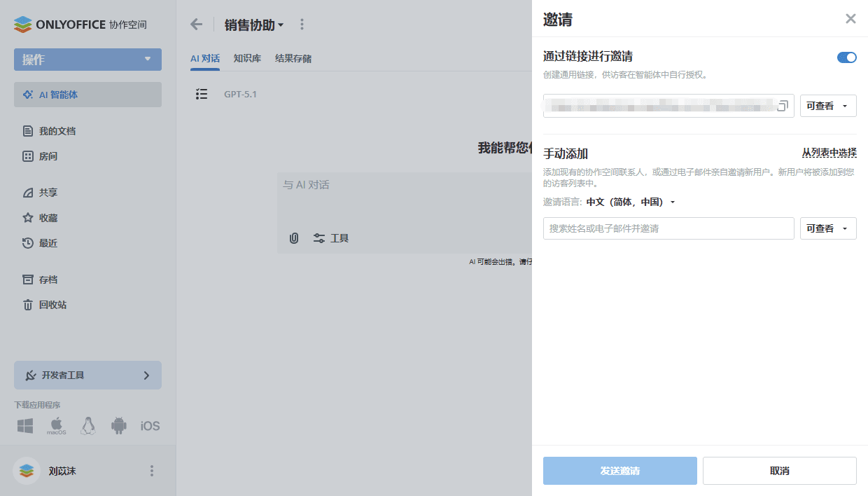Open the 操作 actions menu
The width and height of the screenshot is (868, 496).
(x=87, y=60)
